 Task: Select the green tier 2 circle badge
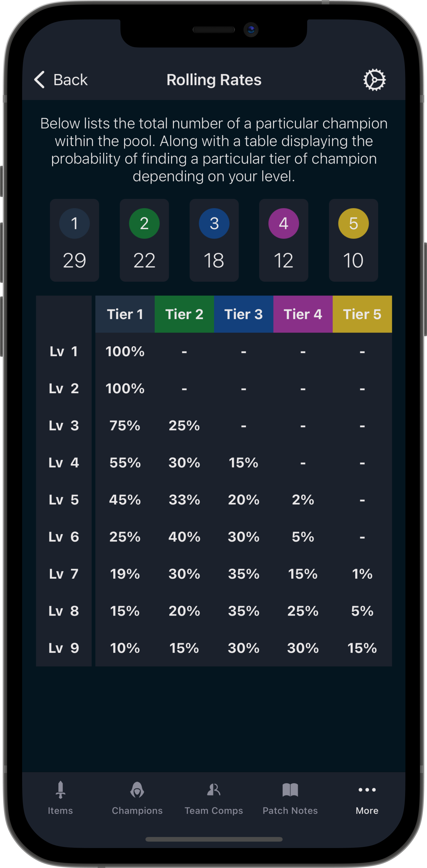click(144, 223)
